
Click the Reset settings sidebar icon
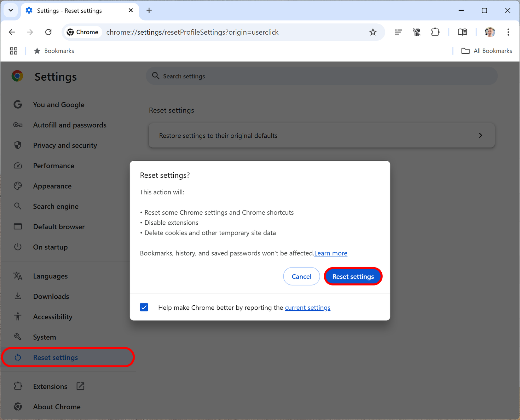coord(18,357)
